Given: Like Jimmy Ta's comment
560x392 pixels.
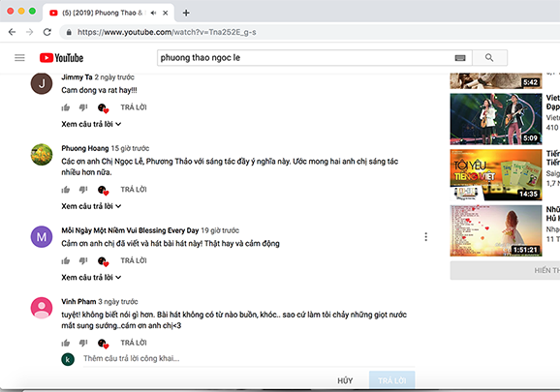Looking at the screenshot, I should [66, 107].
